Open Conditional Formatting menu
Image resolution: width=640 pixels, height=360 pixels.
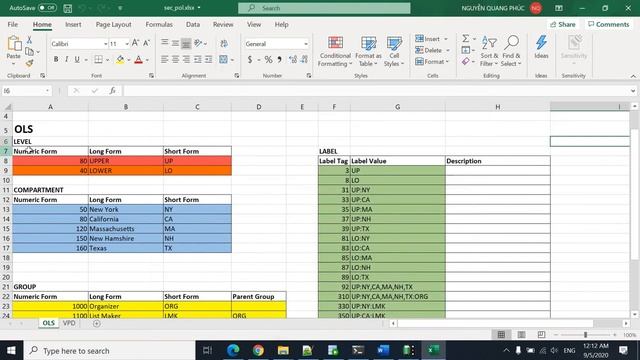[x=335, y=51]
